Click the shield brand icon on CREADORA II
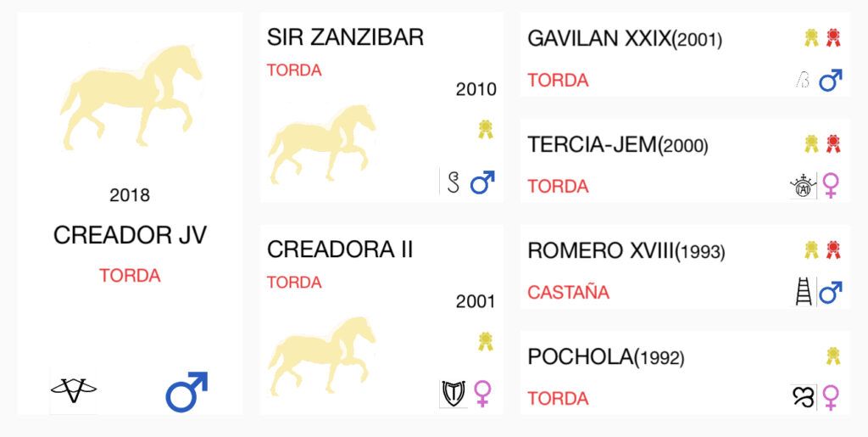 tap(453, 394)
